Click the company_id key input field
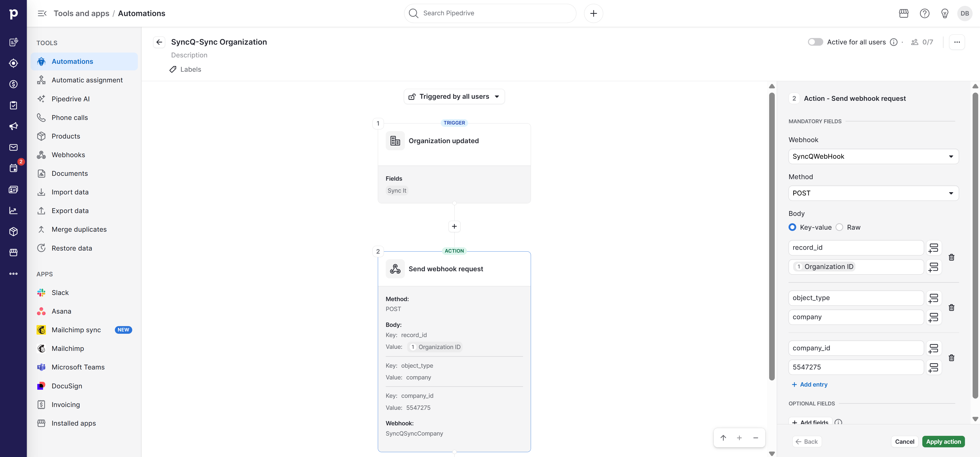 point(856,348)
